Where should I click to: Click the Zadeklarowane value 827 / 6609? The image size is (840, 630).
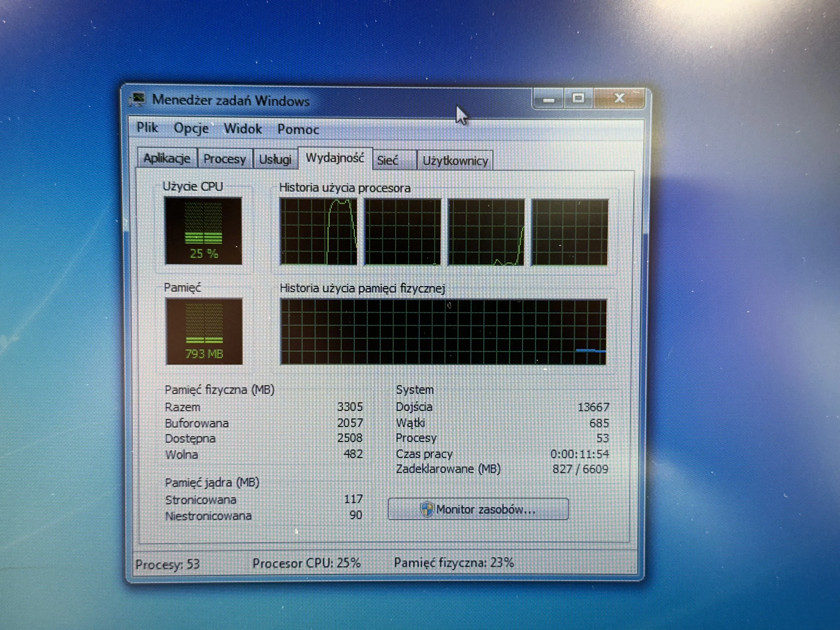click(x=580, y=469)
